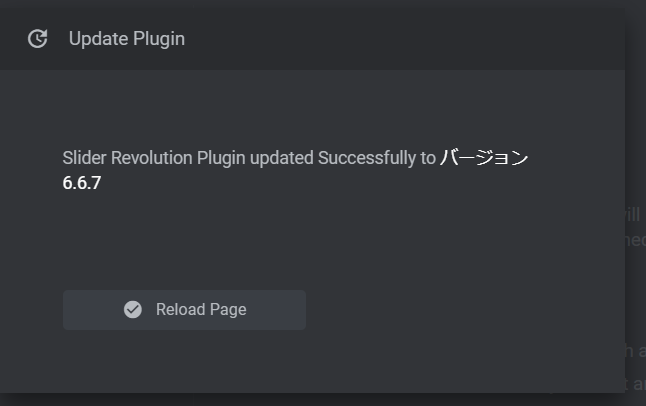Click the "Update Plugin" dialog title
The width and height of the screenshot is (646, 406).
click(x=126, y=39)
